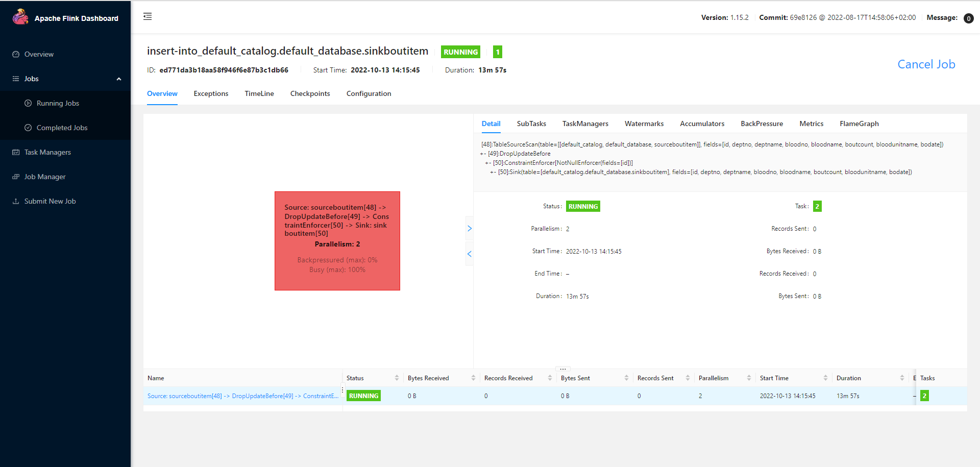
Task: Click the Overview icon in the sidebar
Action: pyautogui.click(x=16, y=54)
